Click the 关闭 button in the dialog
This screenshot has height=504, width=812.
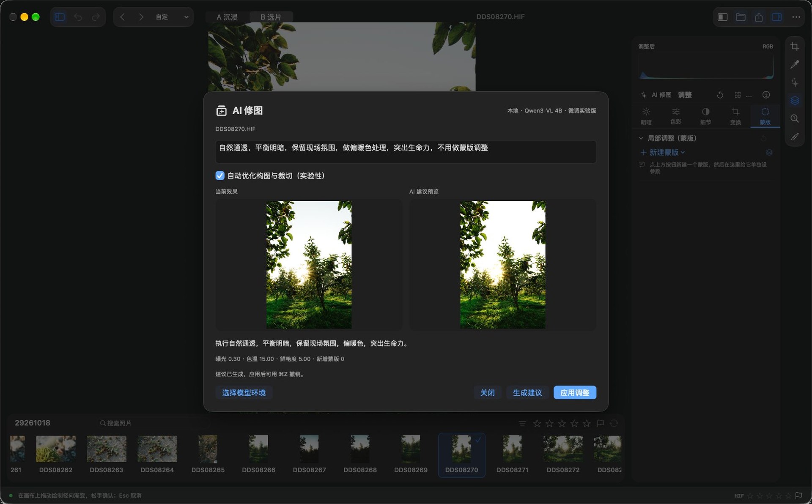tap(487, 393)
